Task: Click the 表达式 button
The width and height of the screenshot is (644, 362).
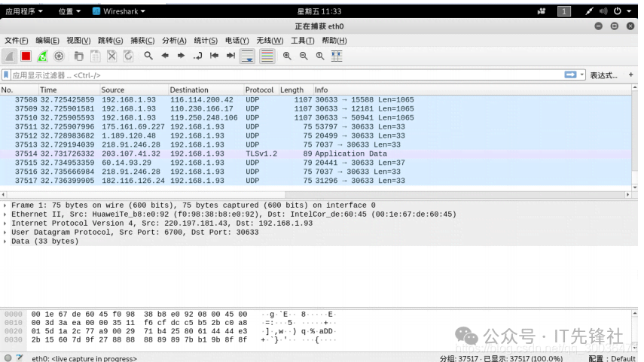Action: pos(603,75)
